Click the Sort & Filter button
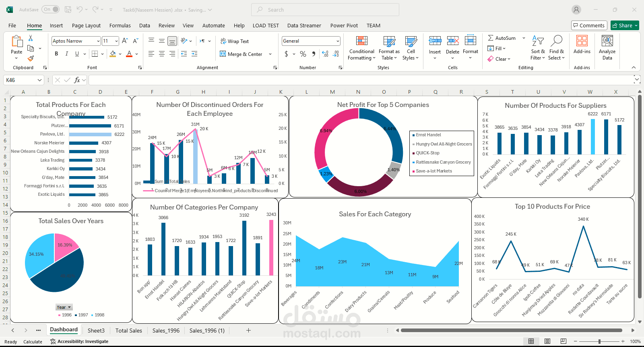 [x=538, y=48]
